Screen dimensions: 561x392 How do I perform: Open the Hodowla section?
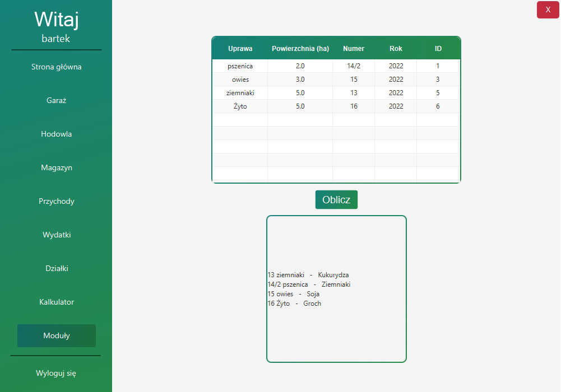tap(56, 134)
